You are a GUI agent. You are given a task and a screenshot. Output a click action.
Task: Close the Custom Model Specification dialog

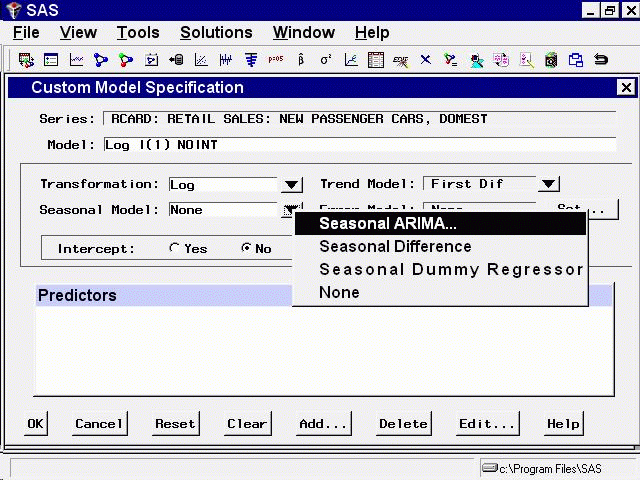pos(626,87)
